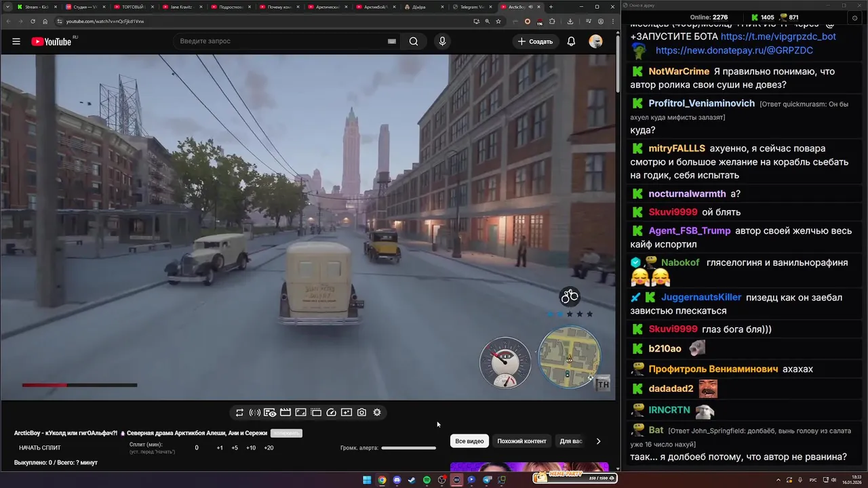
Task: Open the tab search chevron dropdown
Action: pos(7,7)
